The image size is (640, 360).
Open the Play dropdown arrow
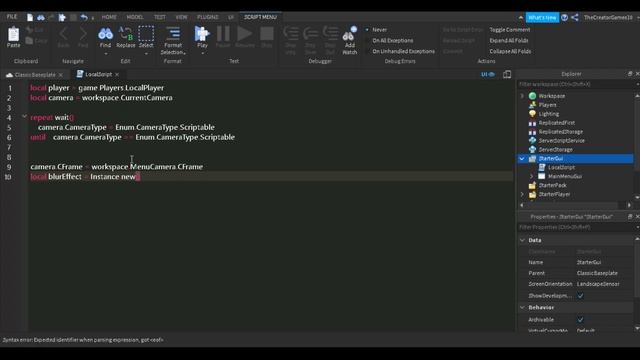tap(202, 53)
